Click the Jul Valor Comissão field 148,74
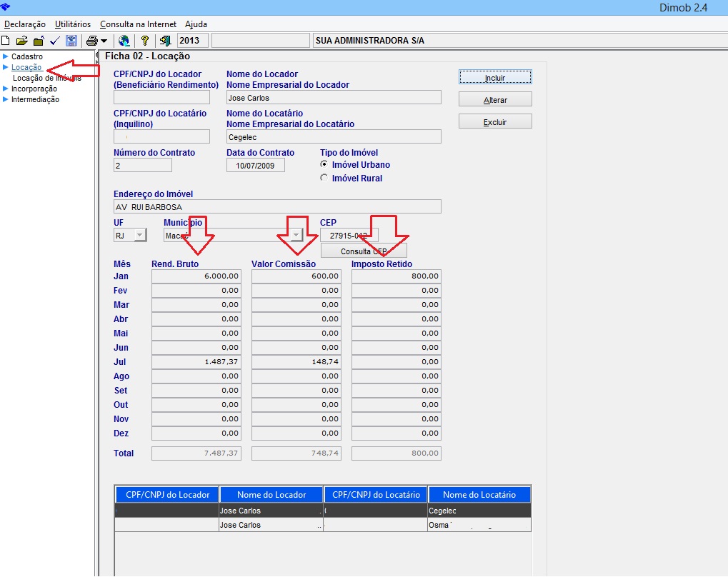Viewport: 728px width, 577px height. 296,362
